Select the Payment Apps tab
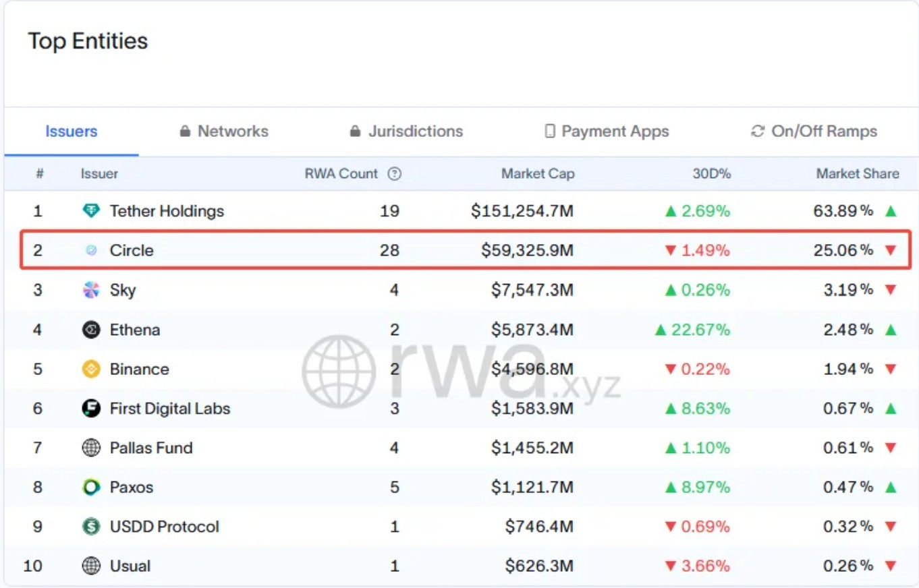This screenshot has width=919, height=588. point(607,131)
